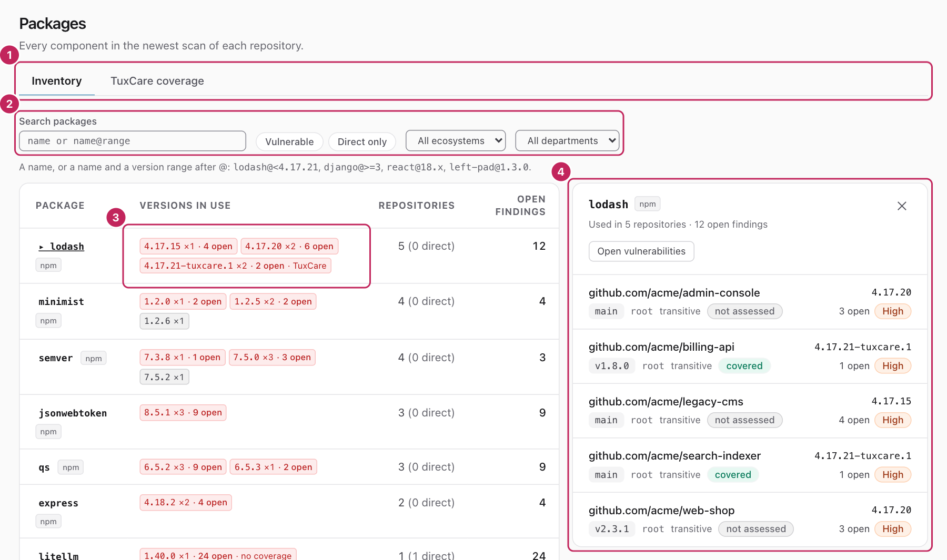Click not assessed badge for admin-console

744,311
